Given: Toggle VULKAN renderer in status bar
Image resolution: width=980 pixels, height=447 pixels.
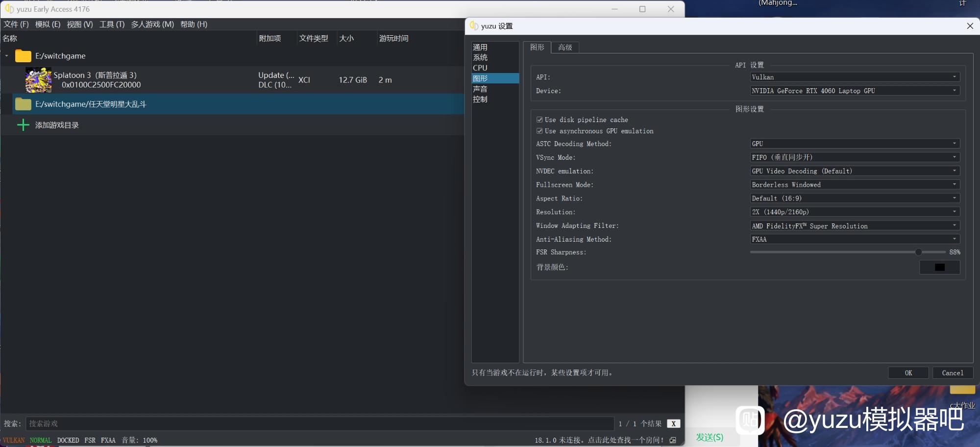Looking at the screenshot, I should (14, 440).
